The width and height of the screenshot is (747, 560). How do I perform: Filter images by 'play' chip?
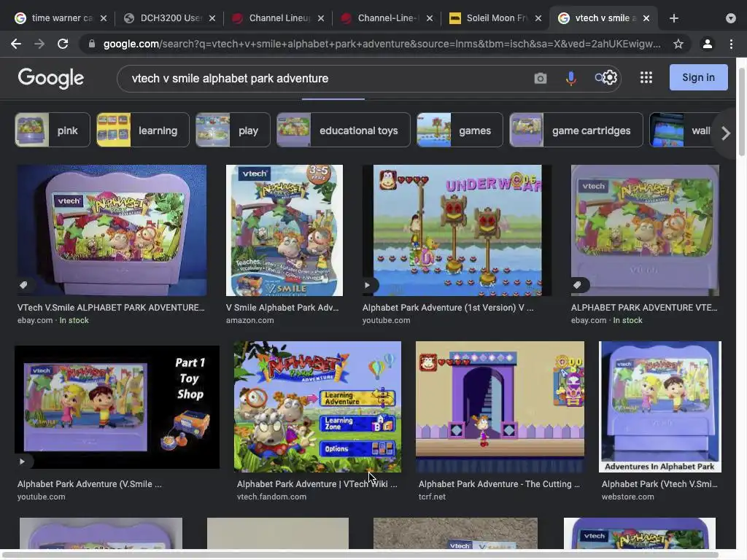pyautogui.click(x=233, y=130)
